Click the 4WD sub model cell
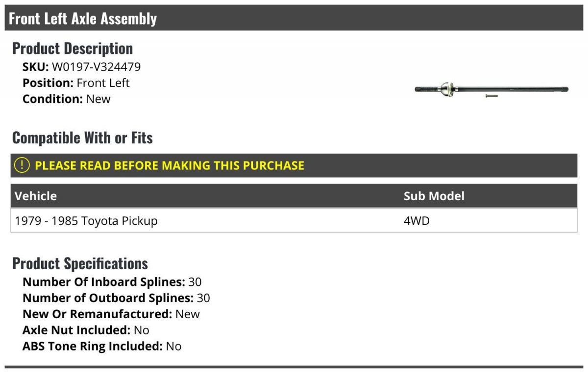Image resolution: width=588 pixels, height=373 pixels. click(416, 221)
